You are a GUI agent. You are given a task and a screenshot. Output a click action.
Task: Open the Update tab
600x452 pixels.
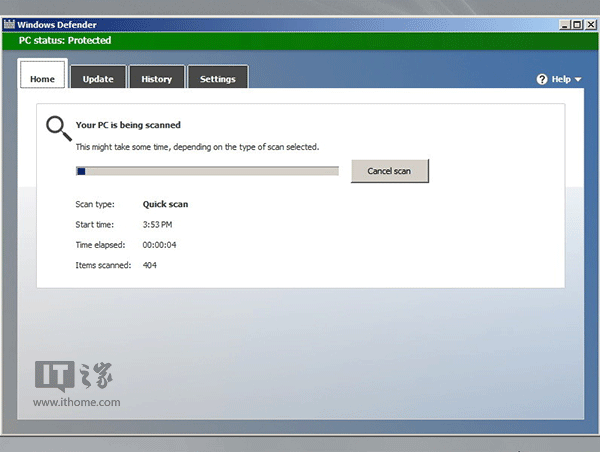pos(98,79)
